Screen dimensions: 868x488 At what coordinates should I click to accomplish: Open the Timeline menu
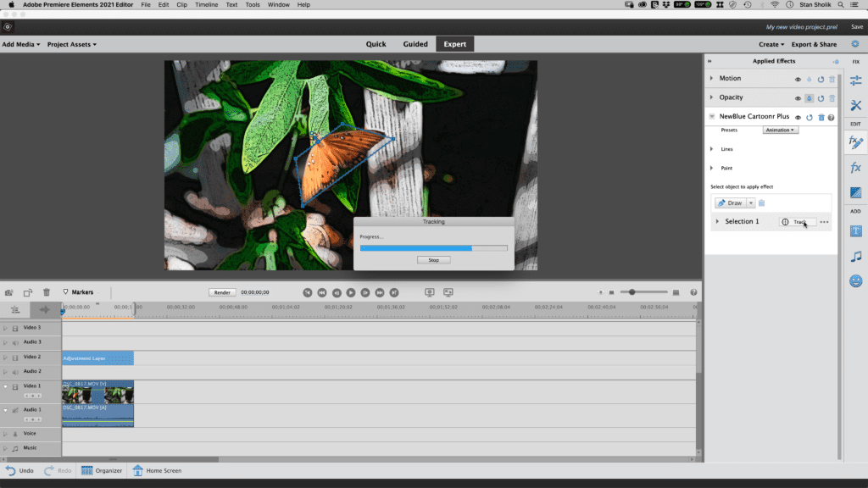tap(207, 4)
